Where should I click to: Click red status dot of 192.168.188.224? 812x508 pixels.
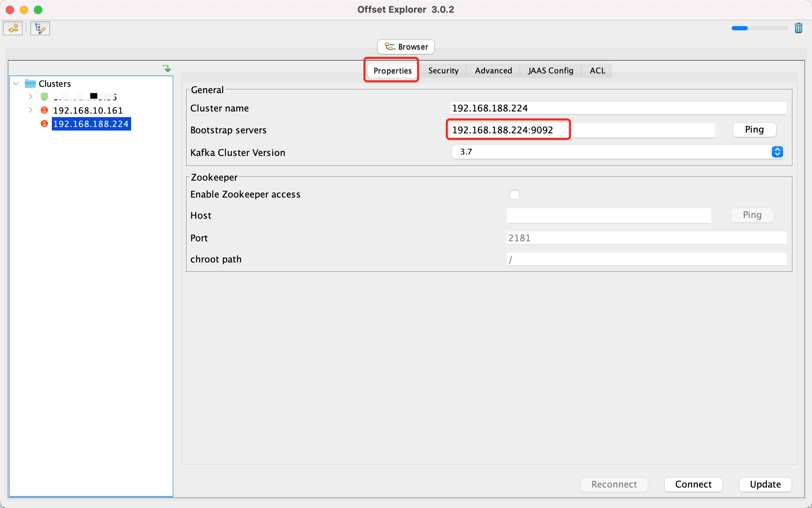click(44, 124)
